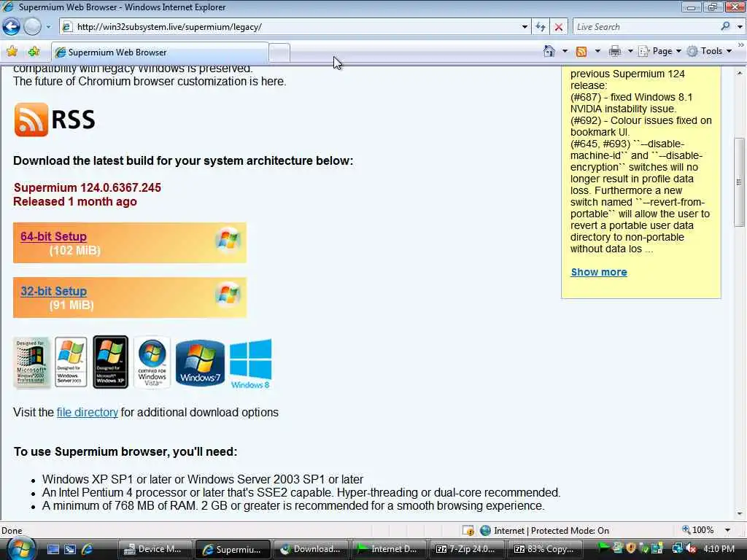
Task: Open the Windows Start orb
Action: [x=21, y=548]
